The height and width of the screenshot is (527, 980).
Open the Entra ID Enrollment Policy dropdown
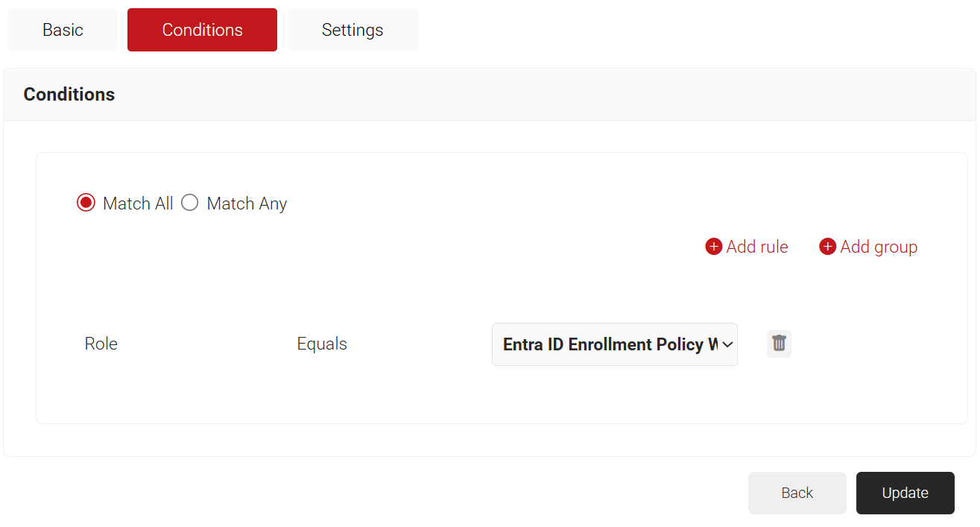coord(607,344)
